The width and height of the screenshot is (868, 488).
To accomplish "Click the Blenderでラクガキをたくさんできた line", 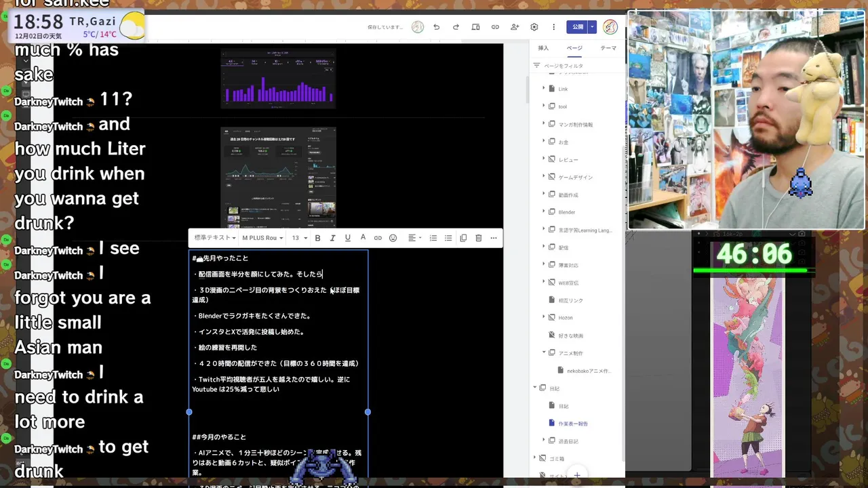I will click(252, 316).
